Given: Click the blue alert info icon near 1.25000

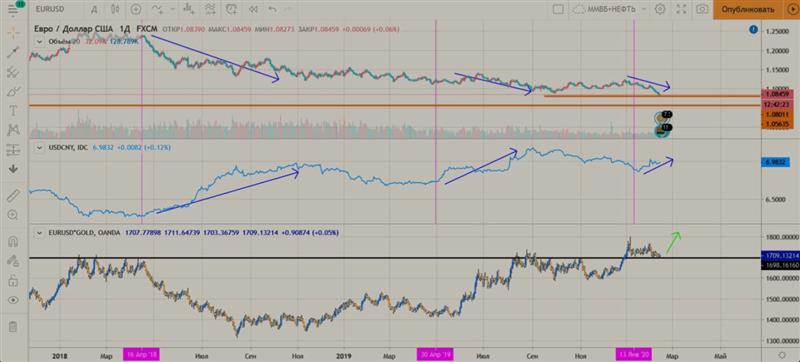Looking at the screenshot, I should point(753,30).
